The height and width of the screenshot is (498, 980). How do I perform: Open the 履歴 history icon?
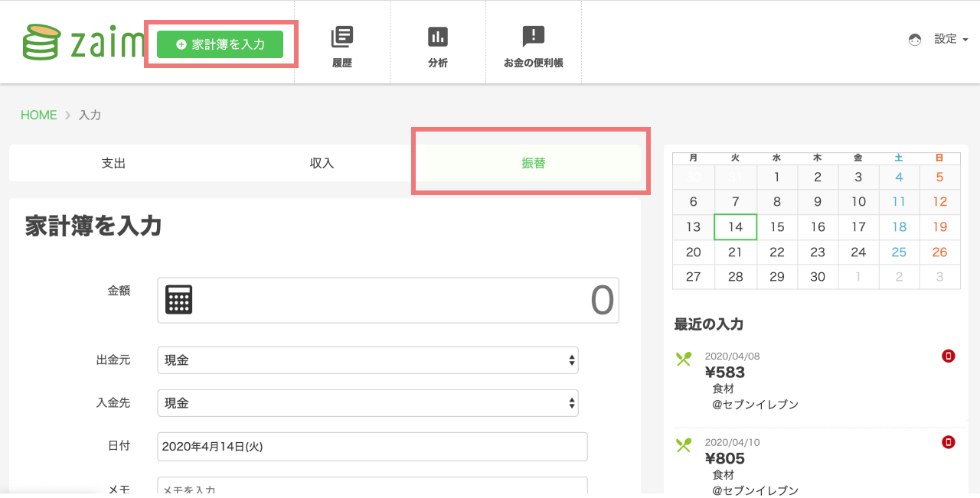(x=342, y=37)
